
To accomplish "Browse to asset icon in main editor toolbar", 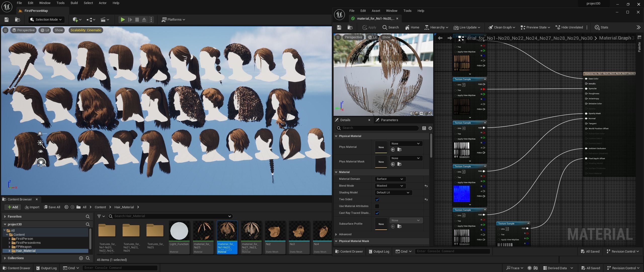I will point(17,19).
